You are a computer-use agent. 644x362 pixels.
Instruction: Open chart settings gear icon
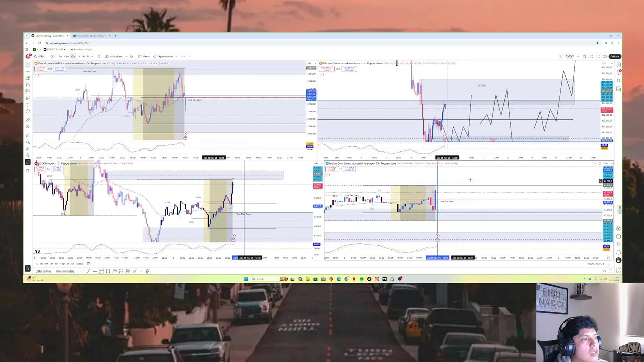click(591, 56)
